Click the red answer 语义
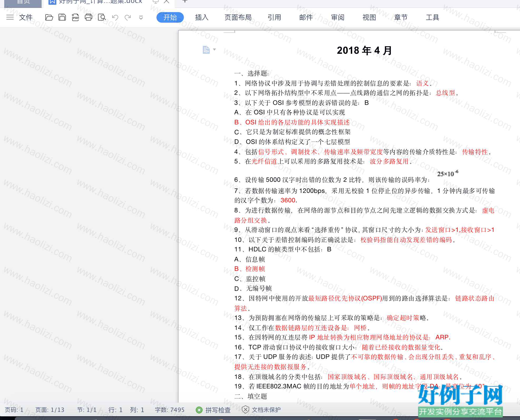Image resolution: width=520 pixels, height=420 pixels. (423, 83)
